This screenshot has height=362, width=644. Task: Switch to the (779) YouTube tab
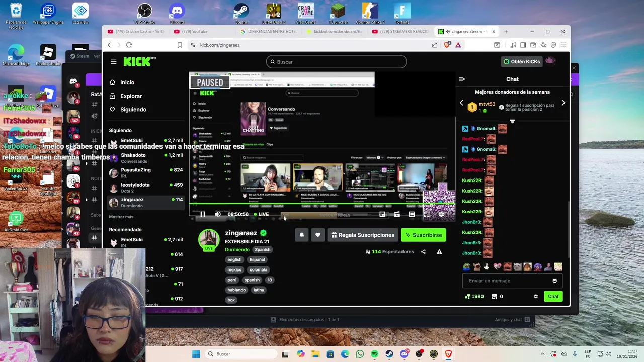[201, 31]
